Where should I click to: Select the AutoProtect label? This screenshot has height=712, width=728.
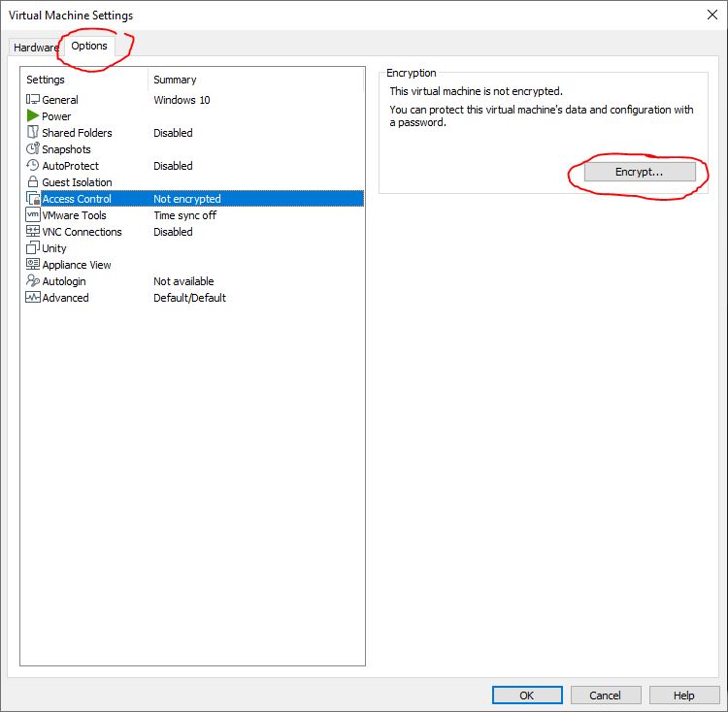tap(71, 166)
